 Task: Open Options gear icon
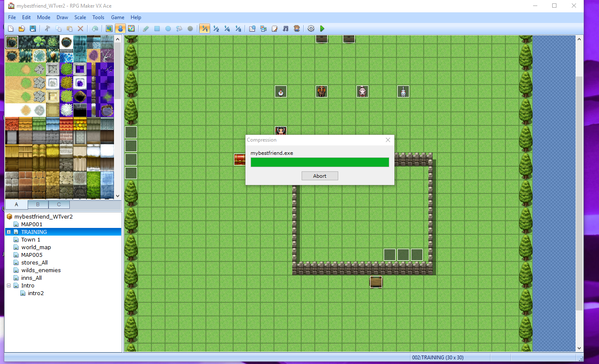311,28
